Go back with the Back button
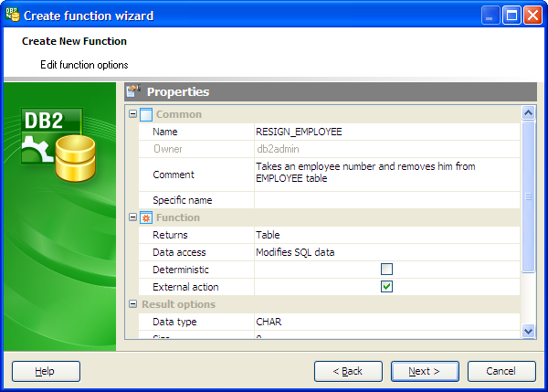548x392 pixels. [348, 371]
